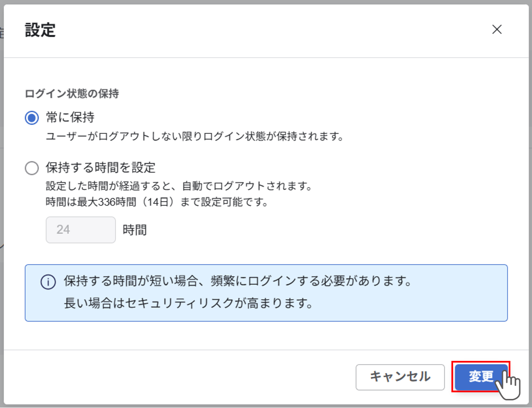The height and width of the screenshot is (408, 532).
Task: Click the 時間は最大336時間(14日) limit note
Action: point(157,202)
